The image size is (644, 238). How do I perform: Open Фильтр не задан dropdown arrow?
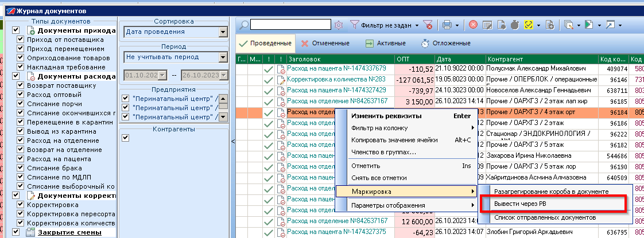coord(417,25)
